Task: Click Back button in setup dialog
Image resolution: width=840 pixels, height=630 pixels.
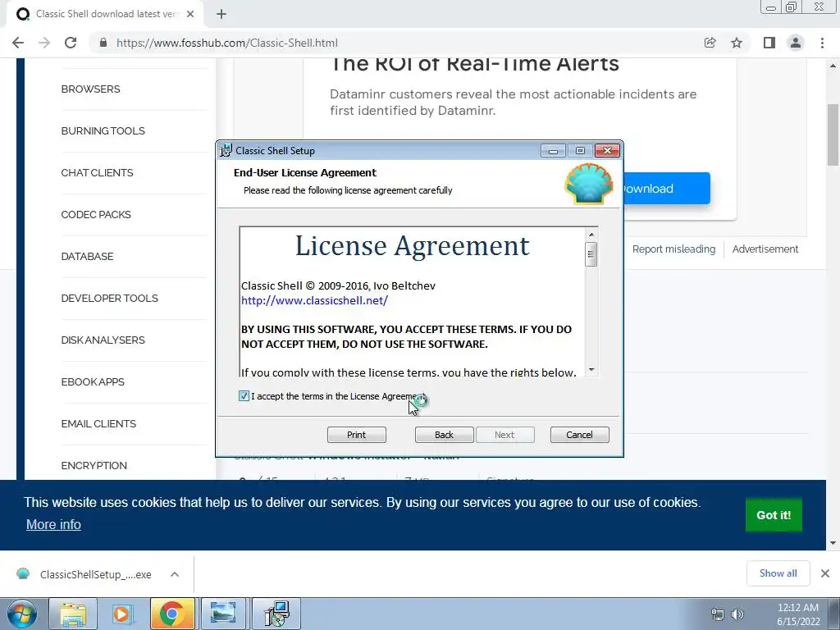Action: point(444,435)
